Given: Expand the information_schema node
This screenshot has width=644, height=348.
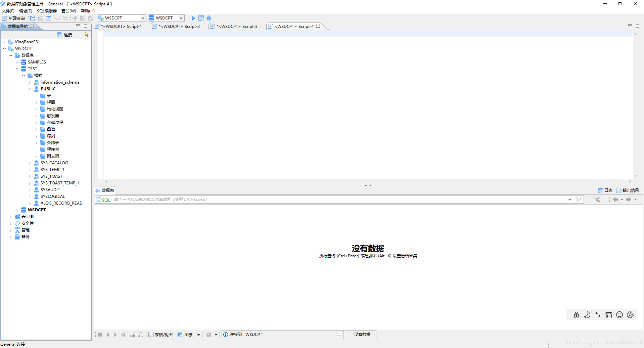Looking at the screenshot, I should click(x=30, y=82).
